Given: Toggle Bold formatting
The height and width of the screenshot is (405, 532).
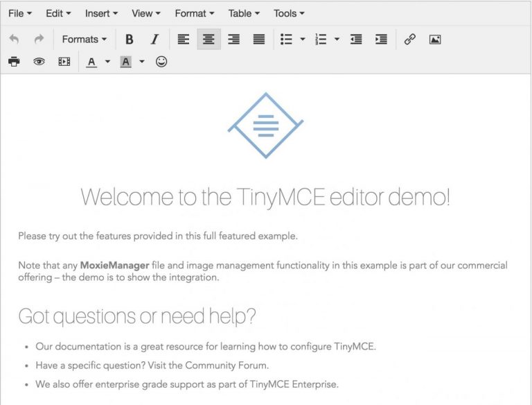Looking at the screenshot, I should click(x=129, y=40).
